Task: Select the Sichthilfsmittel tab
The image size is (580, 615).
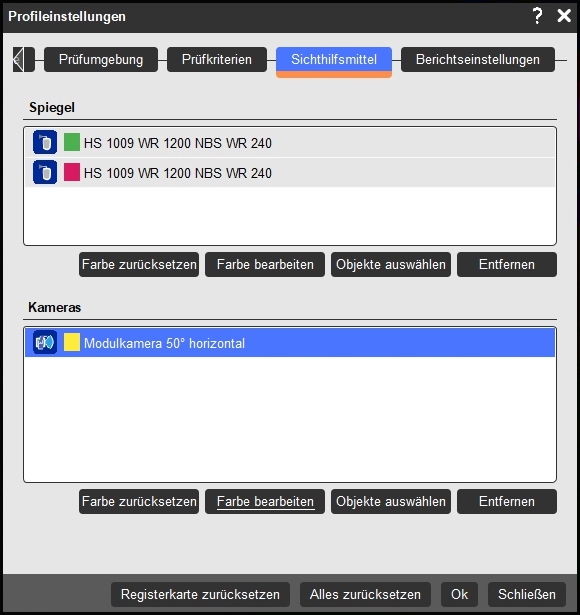Action: [x=334, y=62]
